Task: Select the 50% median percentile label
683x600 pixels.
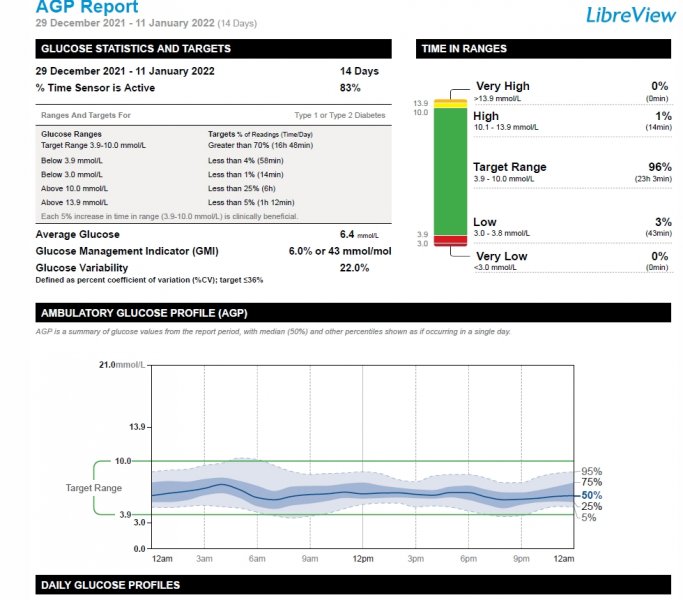Action: pos(591,495)
